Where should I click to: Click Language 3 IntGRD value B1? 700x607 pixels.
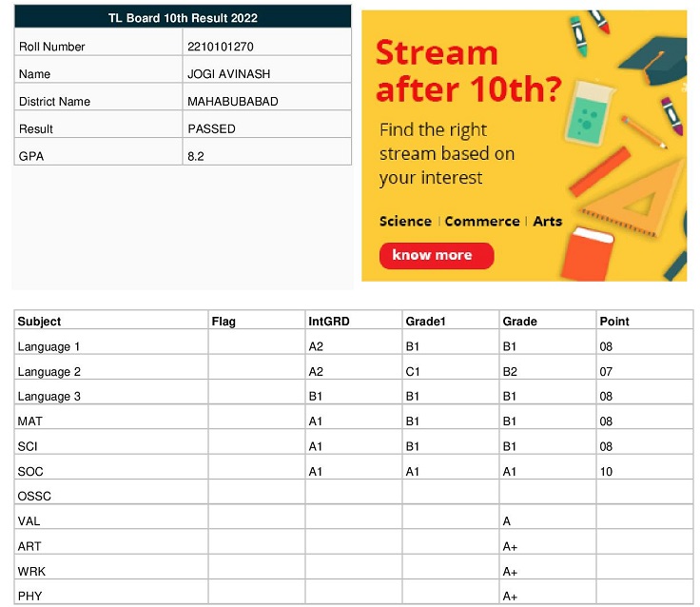coord(315,396)
